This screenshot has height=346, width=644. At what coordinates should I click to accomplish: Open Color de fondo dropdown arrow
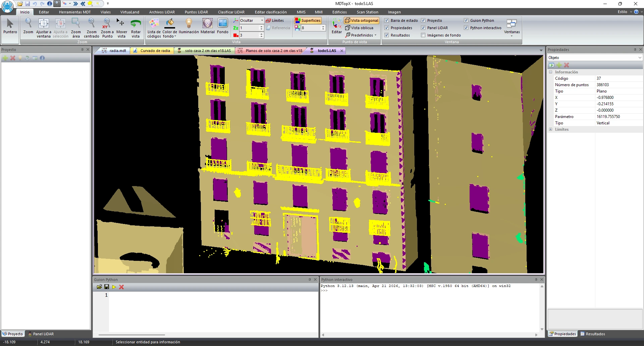pyautogui.click(x=175, y=37)
